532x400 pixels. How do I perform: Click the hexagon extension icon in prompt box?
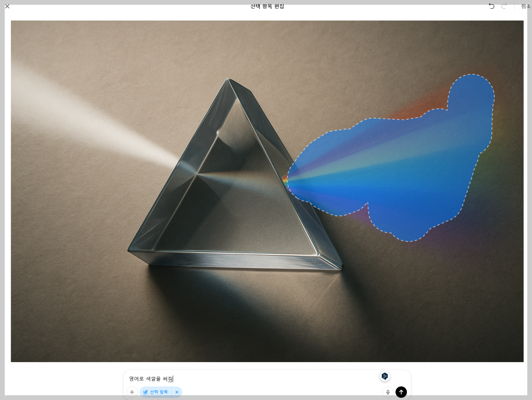click(385, 376)
